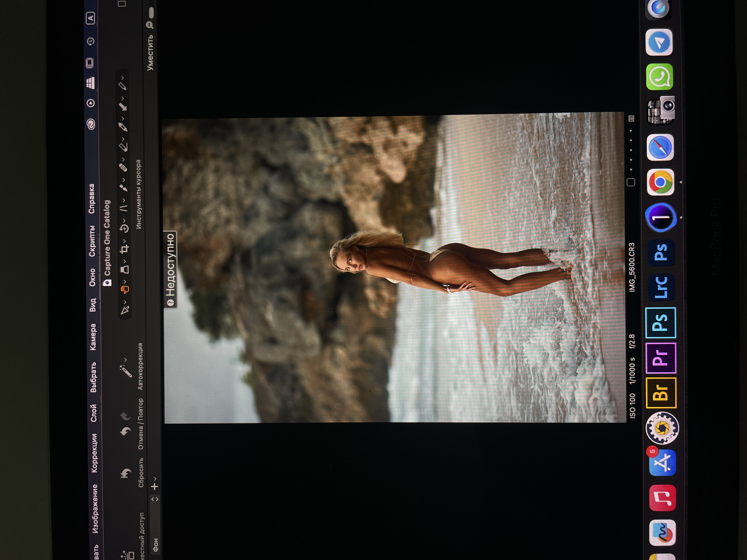This screenshot has width=747, height=560.
Task: Open the Фон layer selector dropdown
Action: [155, 525]
